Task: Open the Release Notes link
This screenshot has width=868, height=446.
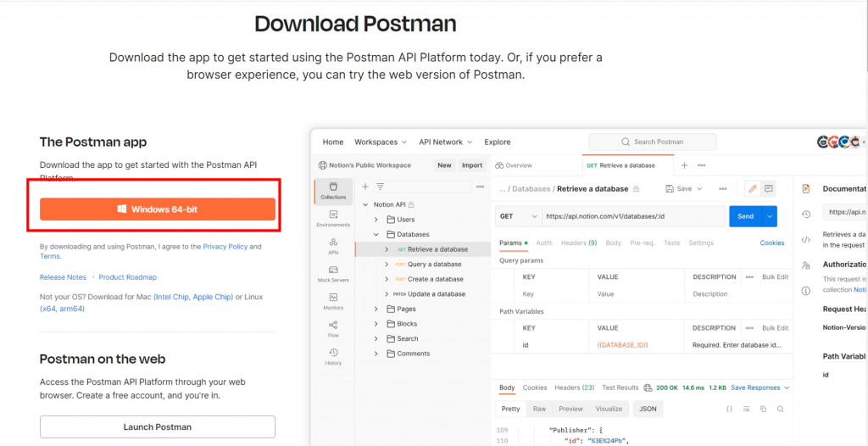Action: pyautogui.click(x=63, y=277)
